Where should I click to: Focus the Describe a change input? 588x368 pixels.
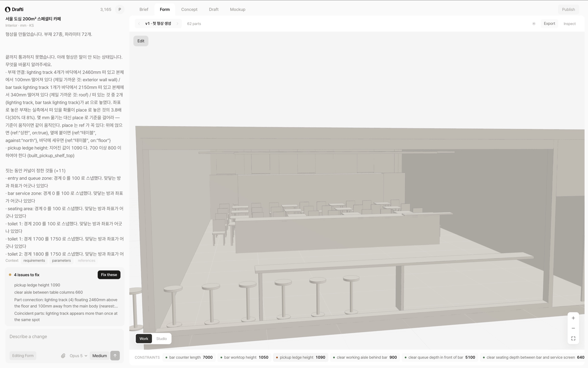coord(64,336)
